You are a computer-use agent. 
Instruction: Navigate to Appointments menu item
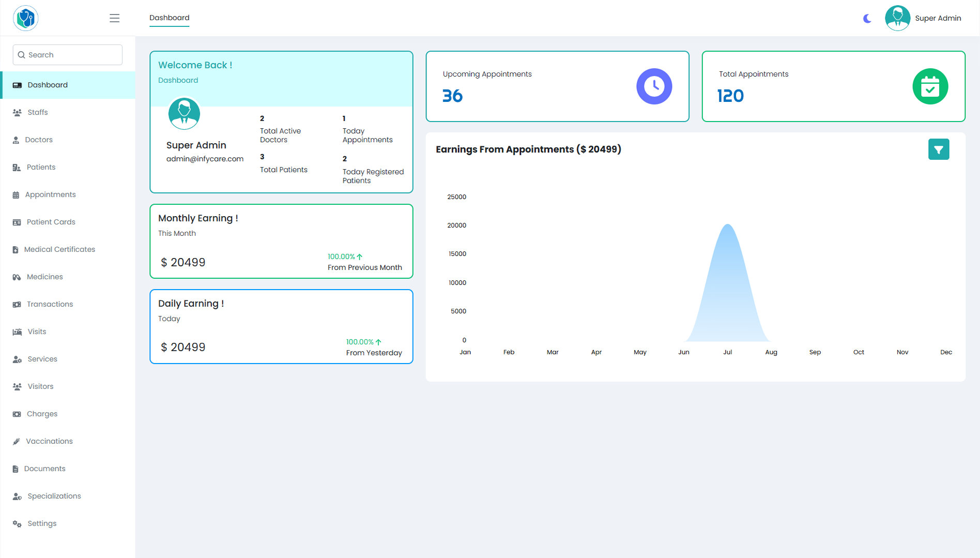pos(68,194)
